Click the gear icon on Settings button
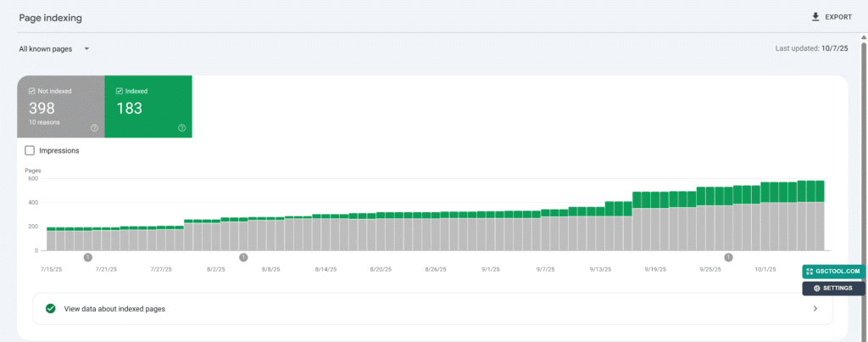This screenshot has width=868, height=342. click(816, 289)
